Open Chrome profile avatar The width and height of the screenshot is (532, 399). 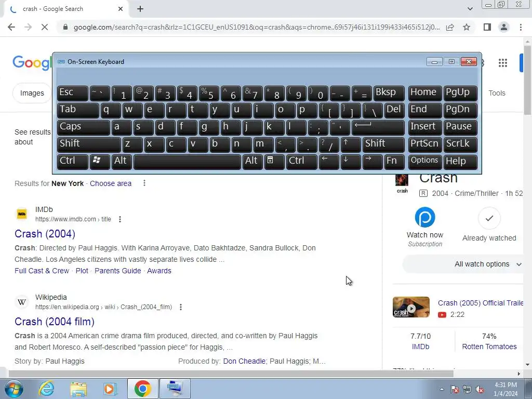click(x=504, y=27)
